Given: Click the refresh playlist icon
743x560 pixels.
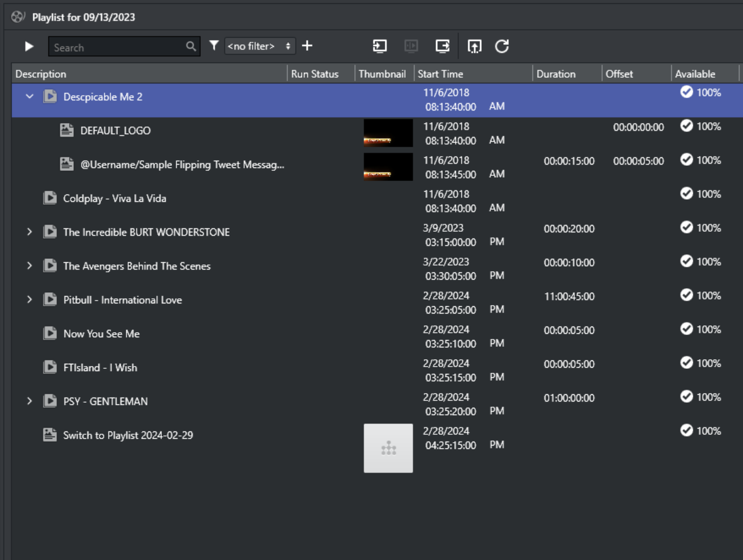Looking at the screenshot, I should [x=502, y=46].
